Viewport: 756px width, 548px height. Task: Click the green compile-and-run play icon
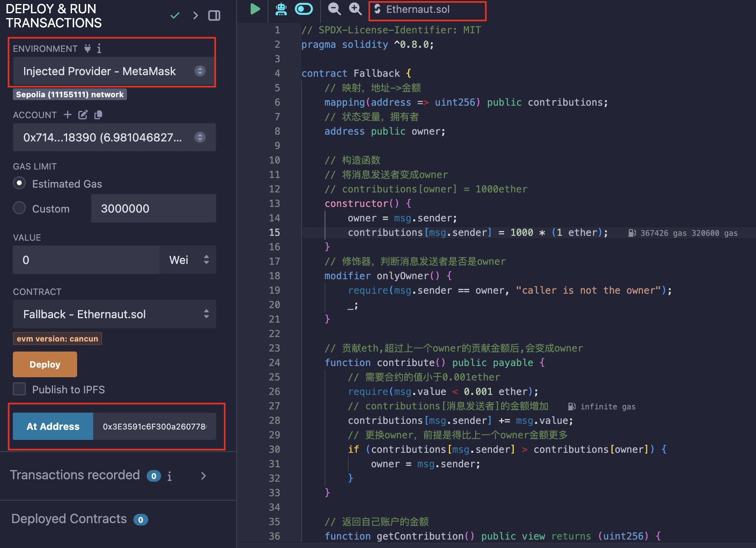click(x=255, y=9)
